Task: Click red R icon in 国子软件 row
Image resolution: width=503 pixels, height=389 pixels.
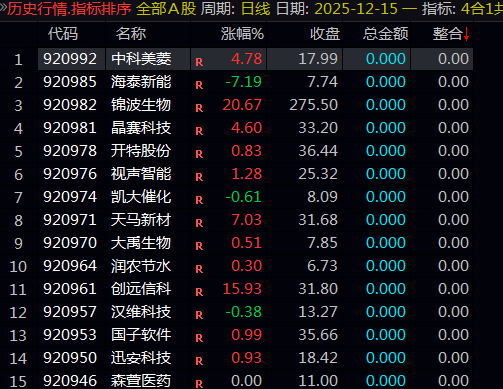Action: (x=199, y=338)
